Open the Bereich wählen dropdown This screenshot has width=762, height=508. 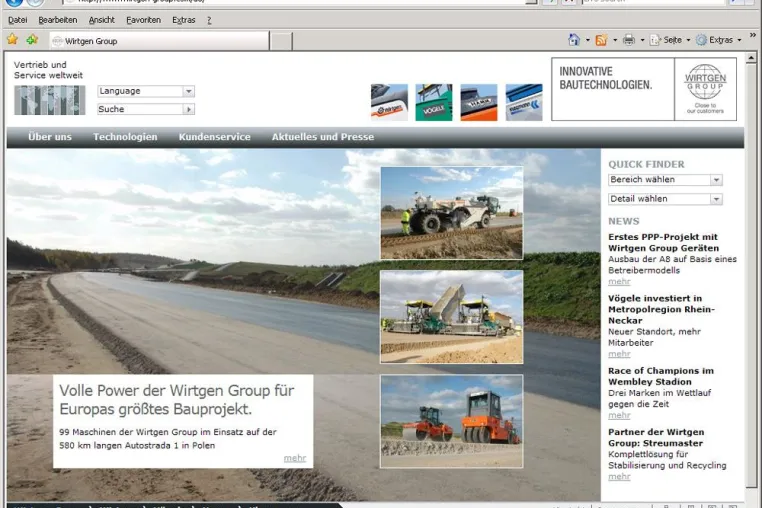(665, 180)
